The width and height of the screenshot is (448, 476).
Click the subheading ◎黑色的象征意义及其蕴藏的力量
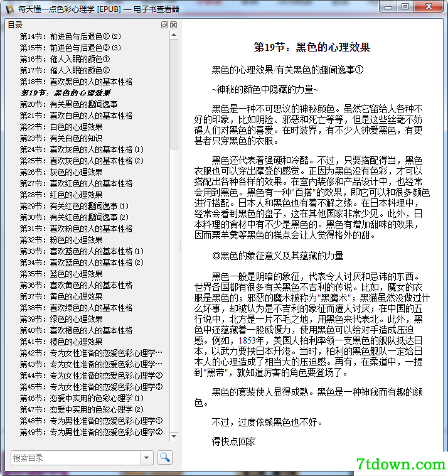[x=277, y=256]
